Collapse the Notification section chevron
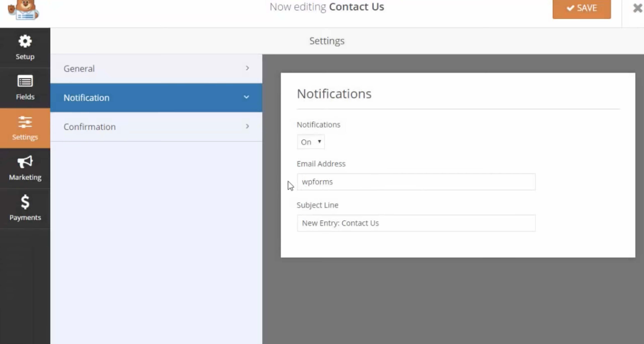 tap(246, 97)
